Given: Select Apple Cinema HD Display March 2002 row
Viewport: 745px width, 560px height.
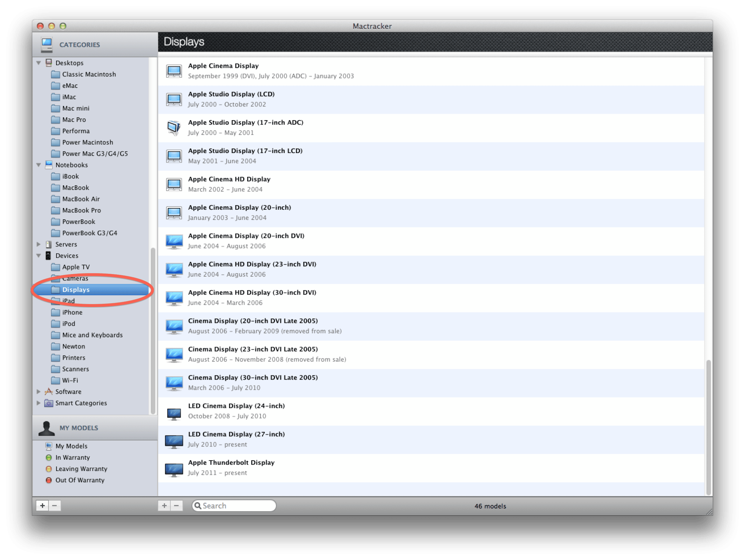Looking at the screenshot, I should [432, 184].
